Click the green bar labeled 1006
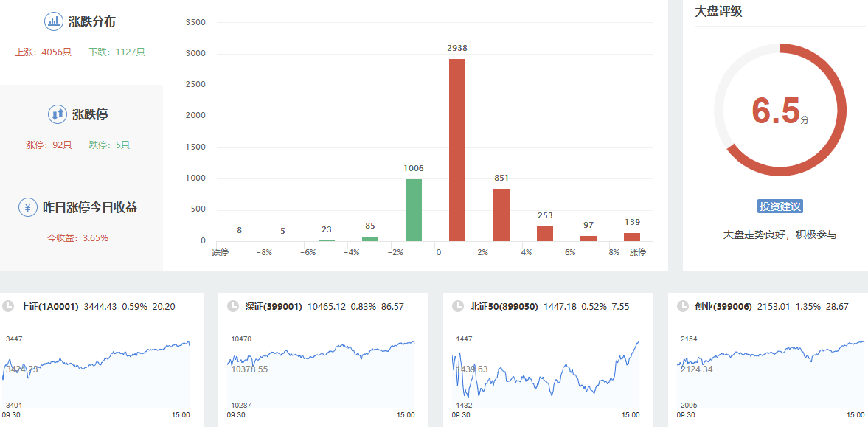Image resolution: width=868 pixels, height=427 pixels. 414,210
